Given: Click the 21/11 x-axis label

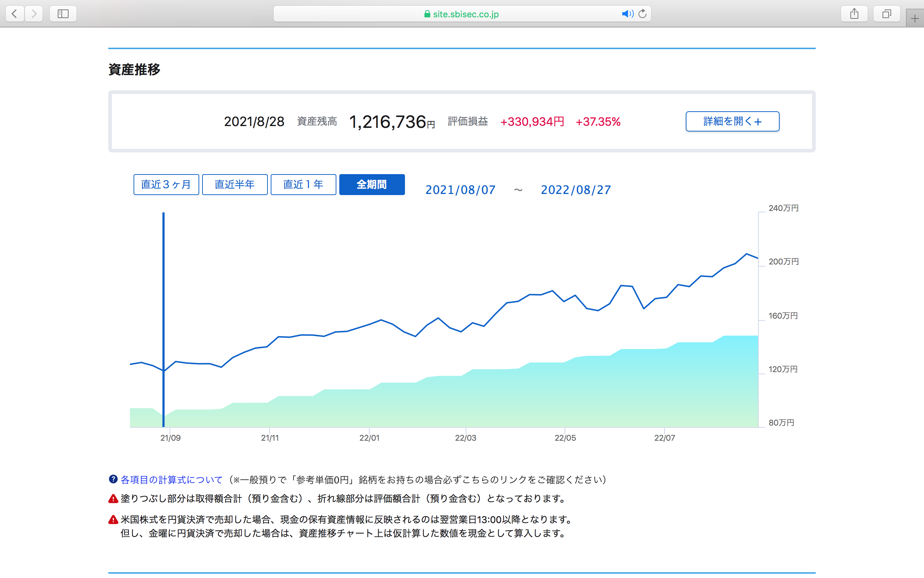Looking at the screenshot, I should [x=270, y=438].
